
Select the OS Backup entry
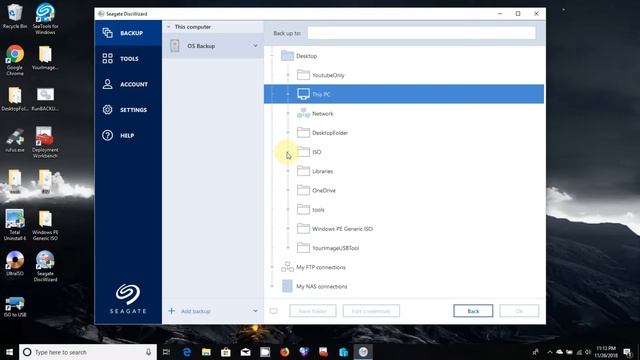click(213, 46)
